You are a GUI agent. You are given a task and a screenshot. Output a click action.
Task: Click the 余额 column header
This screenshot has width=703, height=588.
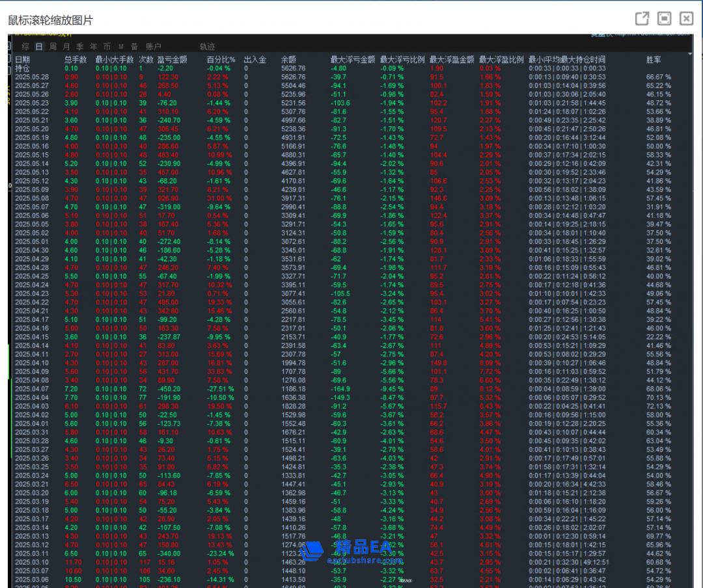[x=288, y=60]
